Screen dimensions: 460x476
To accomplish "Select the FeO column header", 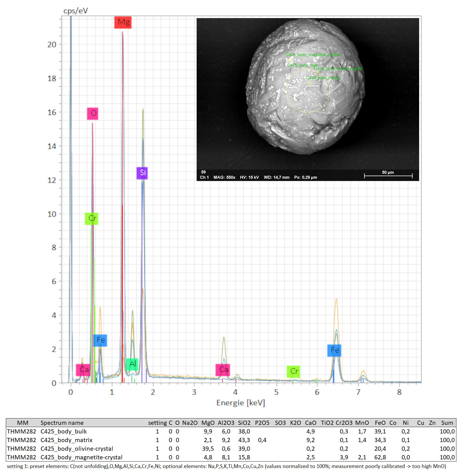I will click(x=380, y=423).
